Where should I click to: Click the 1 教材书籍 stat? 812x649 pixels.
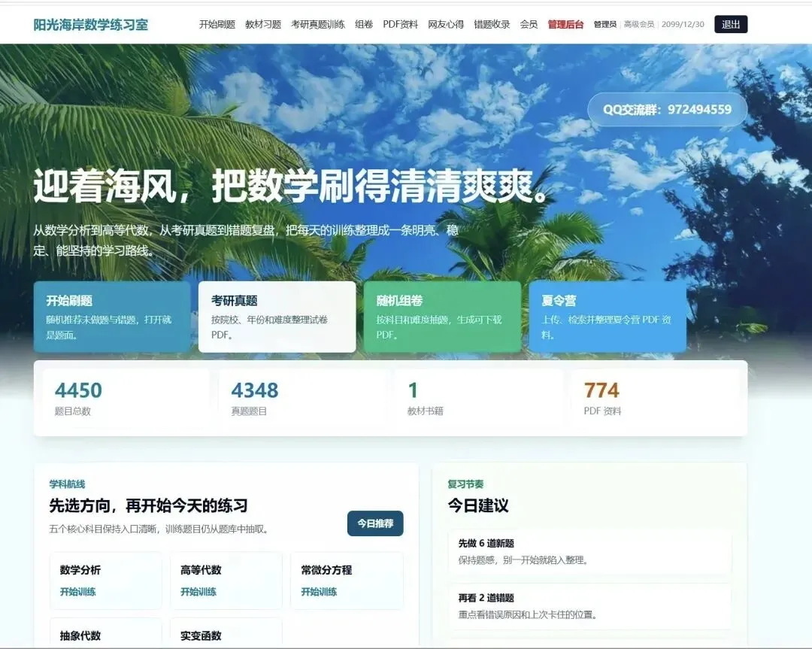coord(478,398)
